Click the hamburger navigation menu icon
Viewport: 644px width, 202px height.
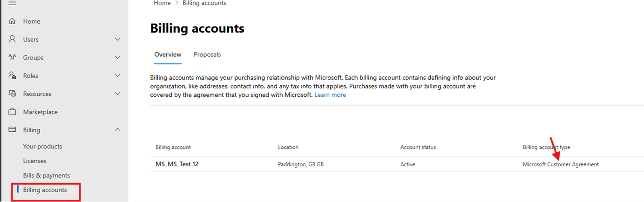coord(13,3)
